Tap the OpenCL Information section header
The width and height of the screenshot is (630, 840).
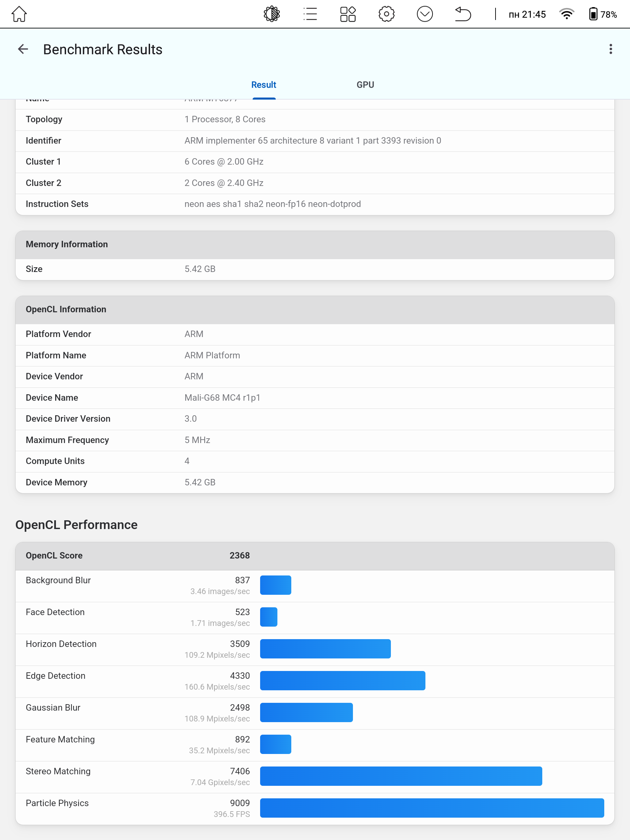click(x=315, y=310)
